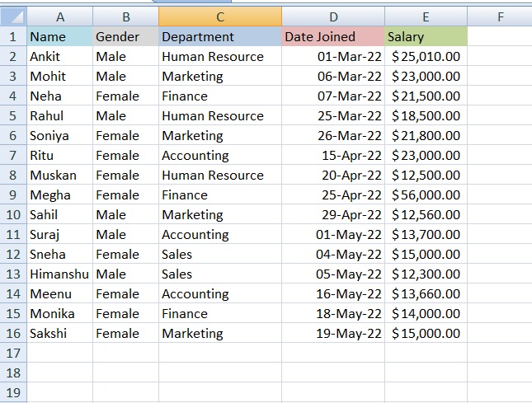The height and width of the screenshot is (403, 532).
Task: Select the 01-Mar-22 date cell
Action: 332,56
